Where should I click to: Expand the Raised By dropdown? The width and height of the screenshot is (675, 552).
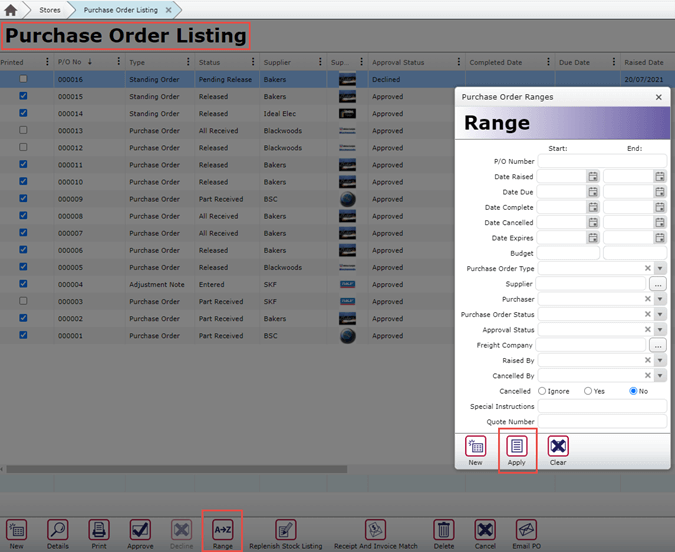[x=659, y=360]
